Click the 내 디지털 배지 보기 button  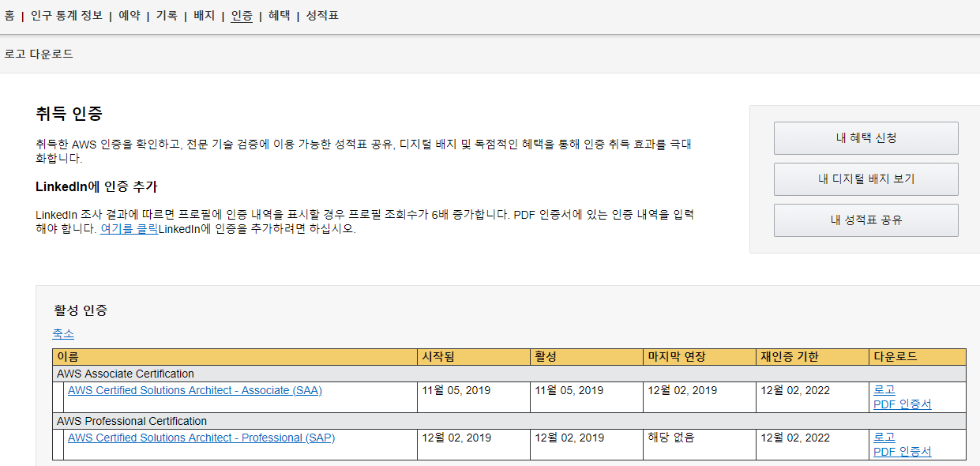[x=866, y=179]
